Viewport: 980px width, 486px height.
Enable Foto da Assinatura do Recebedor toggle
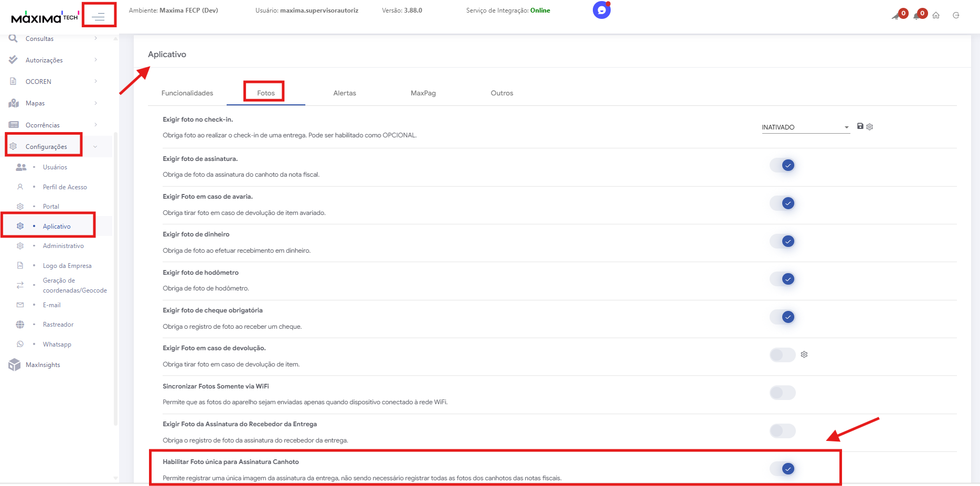(x=783, y=431)
